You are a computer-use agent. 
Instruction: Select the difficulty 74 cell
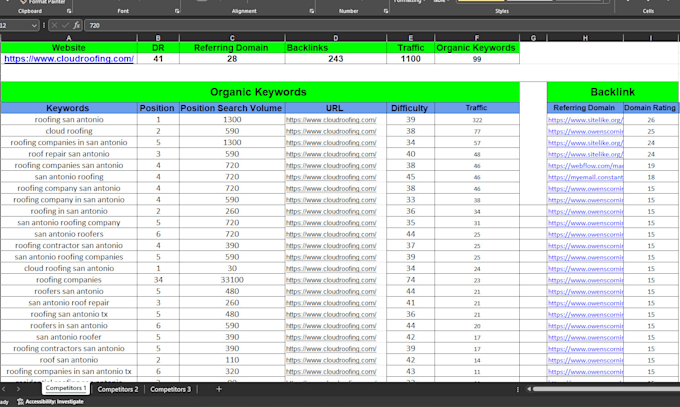point(410,280)
